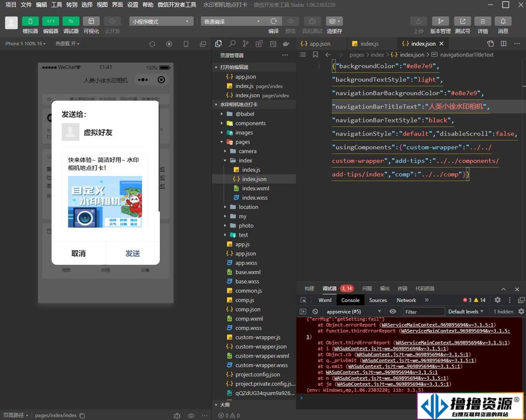Open the Messages (消息) bell icon

click(503, 21)
